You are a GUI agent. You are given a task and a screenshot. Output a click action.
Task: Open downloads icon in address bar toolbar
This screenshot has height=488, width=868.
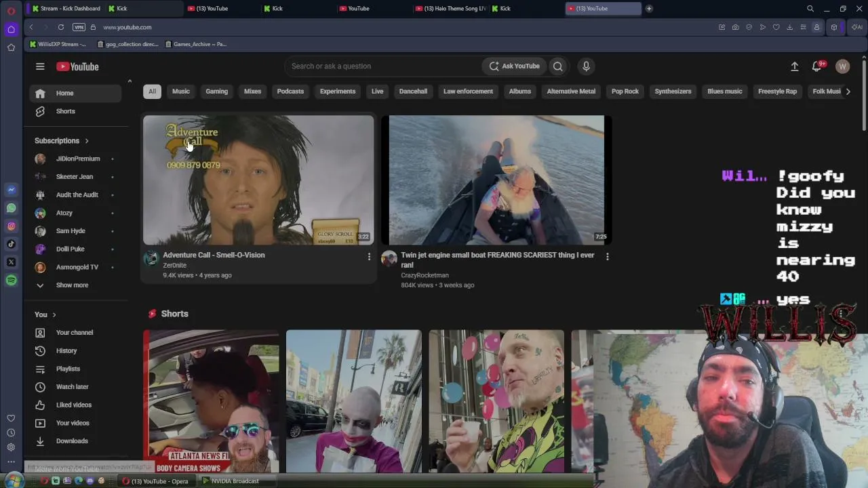[x=789, y=27]
